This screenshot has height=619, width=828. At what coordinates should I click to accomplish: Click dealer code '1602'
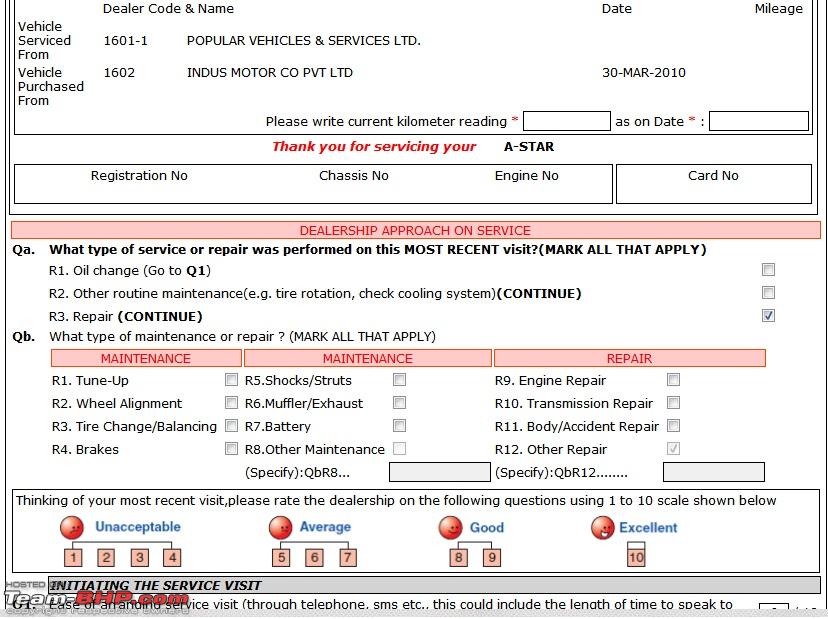[x=119, y=72]
